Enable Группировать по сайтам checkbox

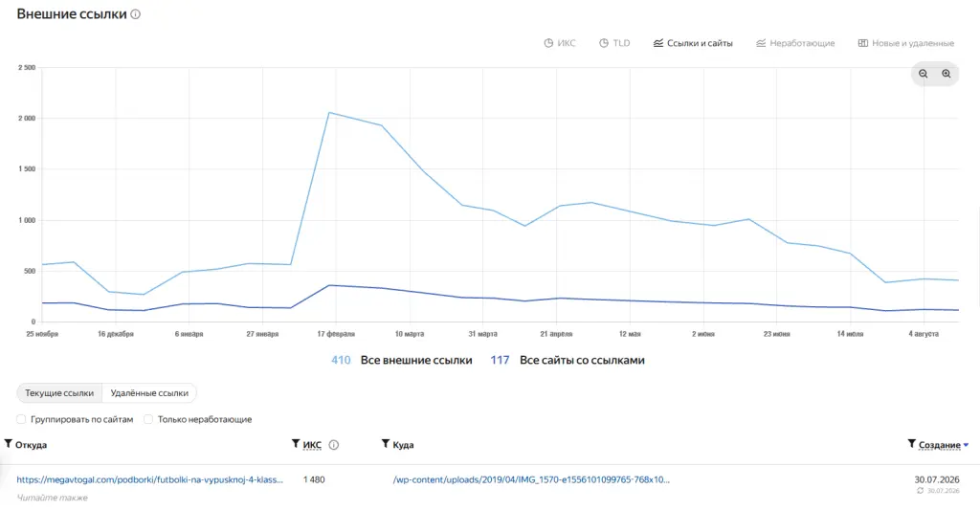21,419
